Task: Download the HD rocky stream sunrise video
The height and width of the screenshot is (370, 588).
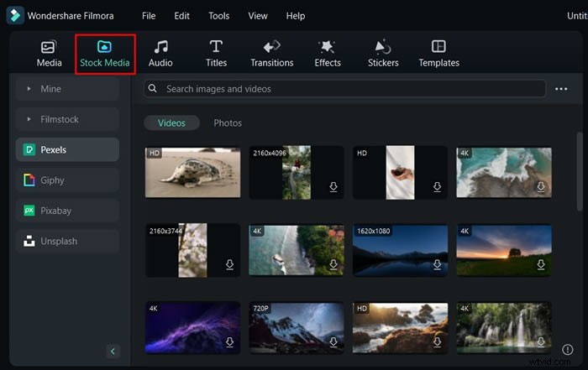Action: 437,342
